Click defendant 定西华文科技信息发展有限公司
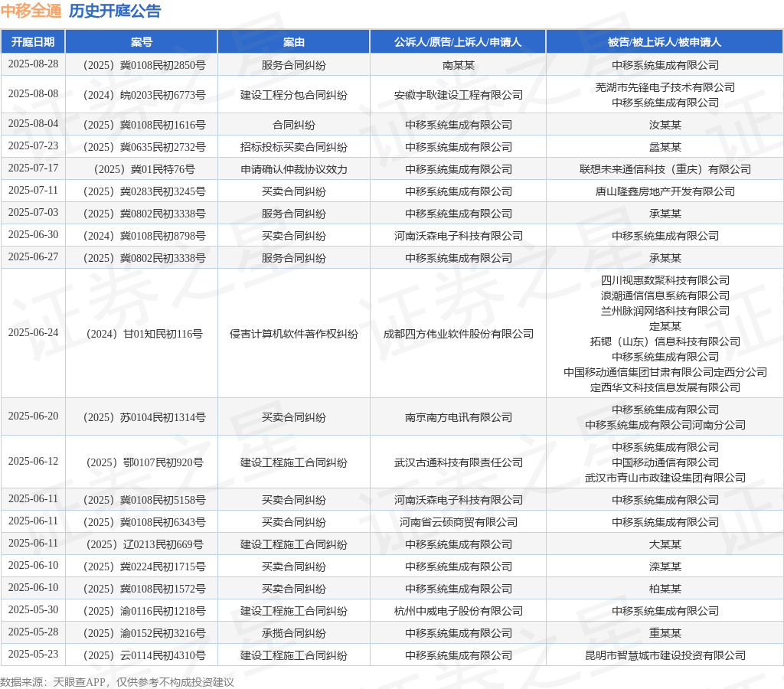 pyautogui.click(x=665, y=387)
